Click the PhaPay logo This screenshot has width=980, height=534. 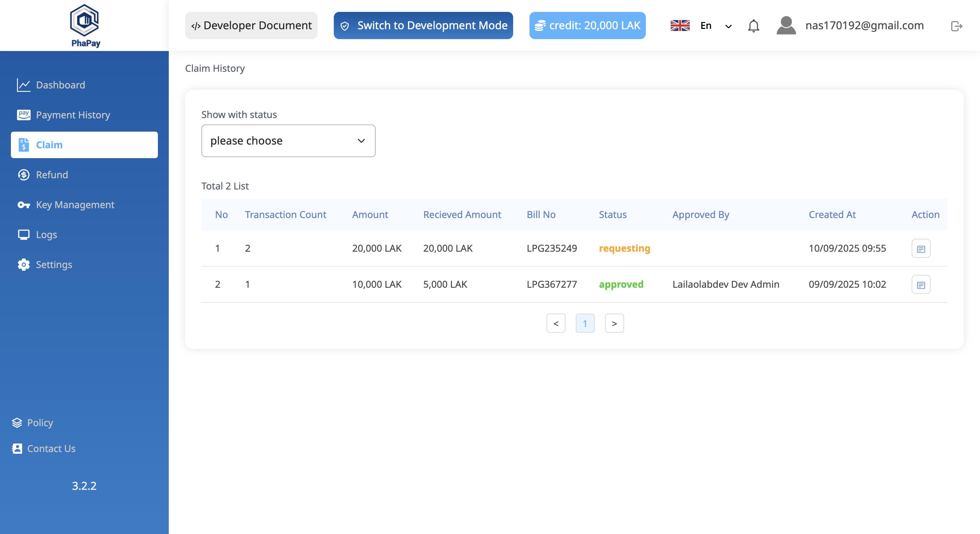pyautogui.click(x=84, y=25)
